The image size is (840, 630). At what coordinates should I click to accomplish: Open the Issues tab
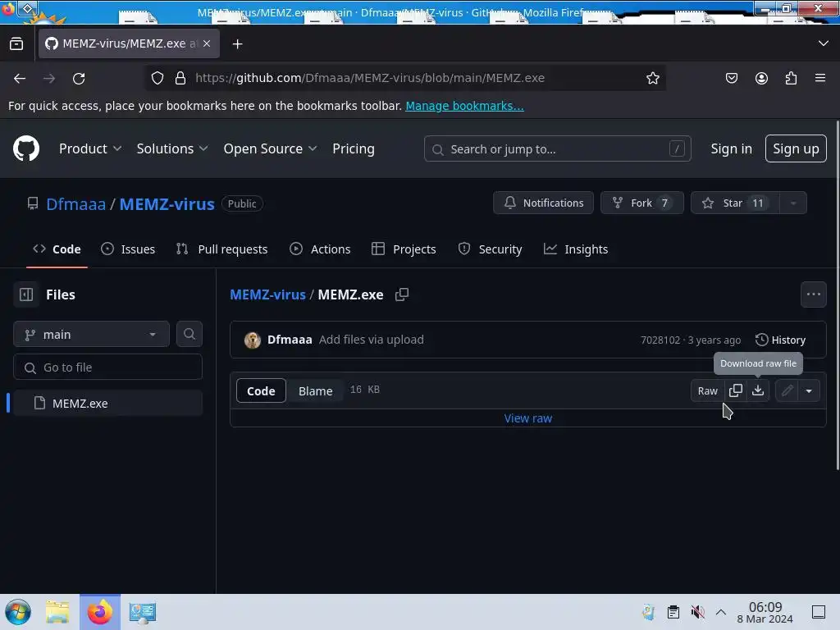click(x=129, y=249)
